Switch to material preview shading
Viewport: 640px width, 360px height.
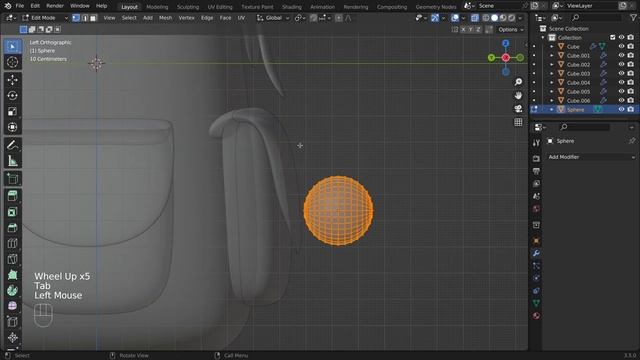(x=503, y=18)
